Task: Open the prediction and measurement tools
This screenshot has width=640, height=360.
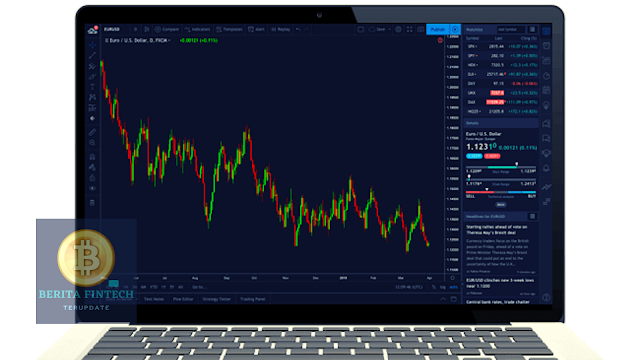Action: [x=93, y=108]
